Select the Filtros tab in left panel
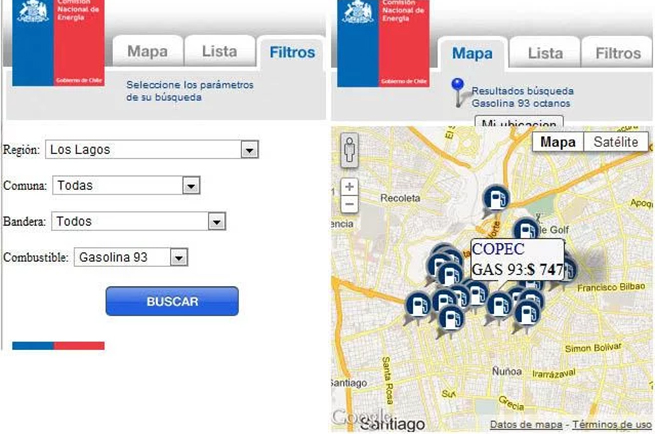Screen dimensions: 655x434 292,52
